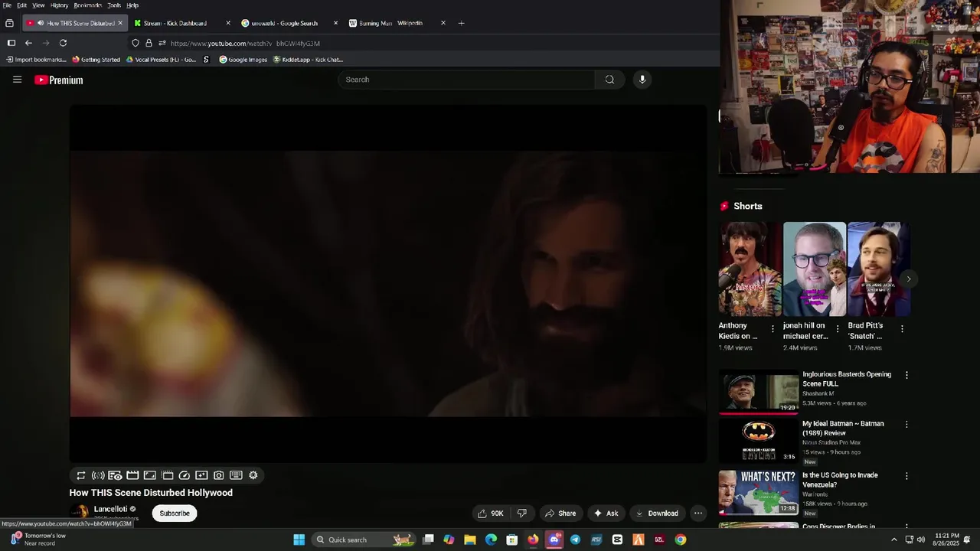Image resolution: width=980 pixels, height=551 pixels.
Task: Subscribe to Lancelloti channel
Action: coord(175,514)
